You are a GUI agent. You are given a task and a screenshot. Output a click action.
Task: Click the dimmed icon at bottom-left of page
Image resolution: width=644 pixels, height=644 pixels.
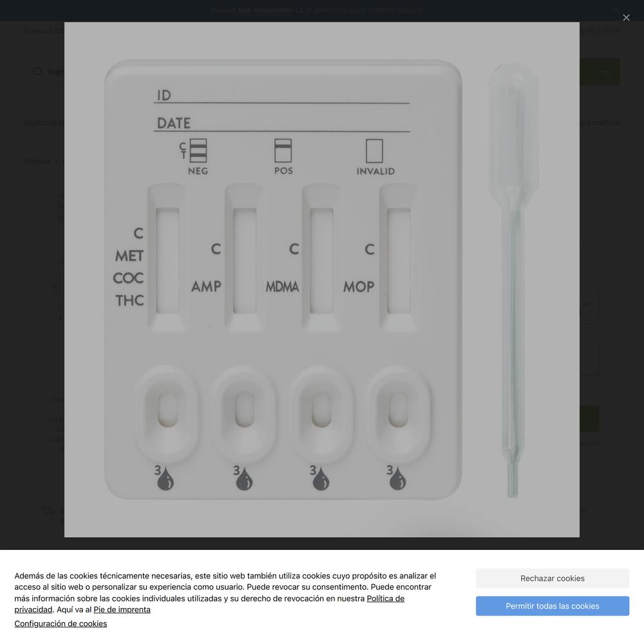(48, 511)
